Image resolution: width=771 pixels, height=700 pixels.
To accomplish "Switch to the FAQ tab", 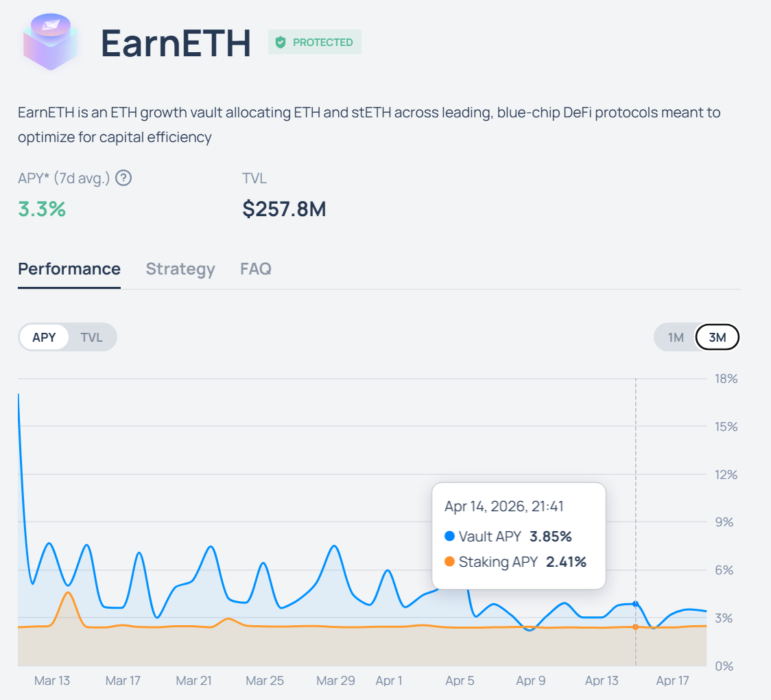I will point(256,269).
